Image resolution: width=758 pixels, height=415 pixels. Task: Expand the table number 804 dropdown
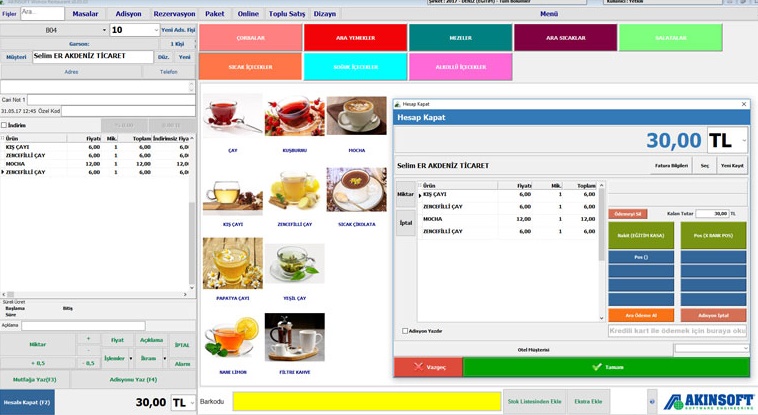[x=104, y=31]
